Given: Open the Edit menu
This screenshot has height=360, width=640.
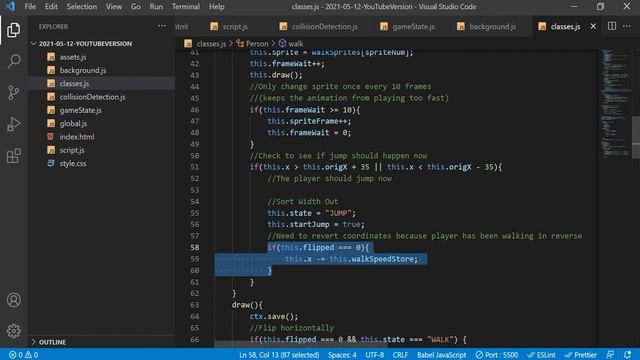Looking at the screenshot, I should pyautogui.click(x=51, y=7).
